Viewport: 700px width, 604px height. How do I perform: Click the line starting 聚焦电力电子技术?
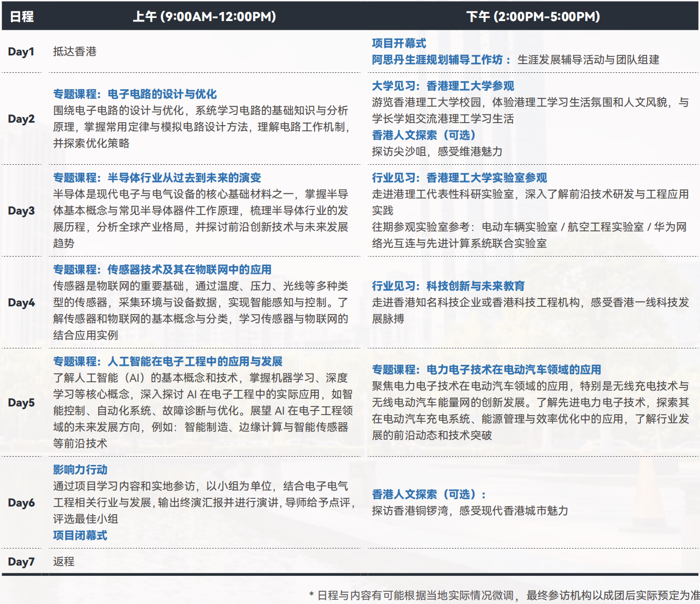click(531, 386)
